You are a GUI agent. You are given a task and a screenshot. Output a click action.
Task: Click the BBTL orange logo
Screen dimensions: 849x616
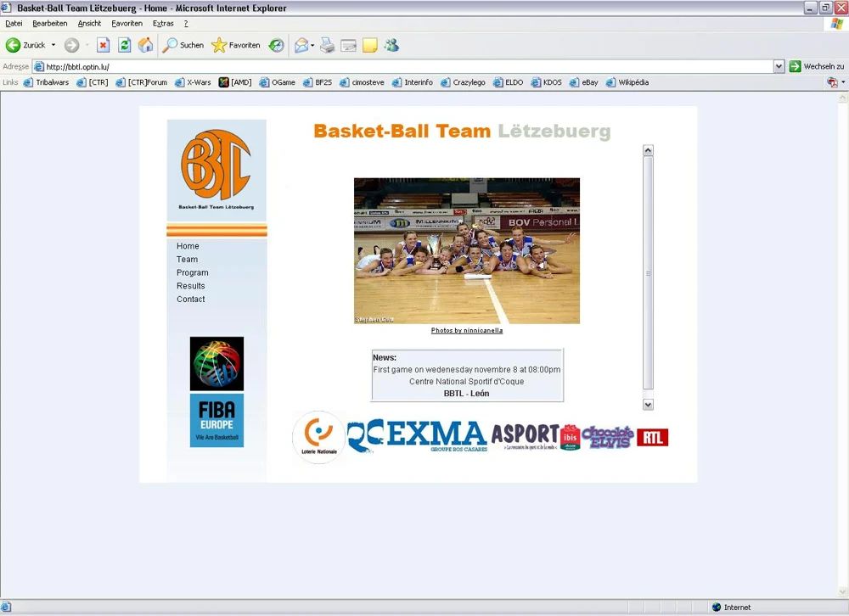point(216,165)
